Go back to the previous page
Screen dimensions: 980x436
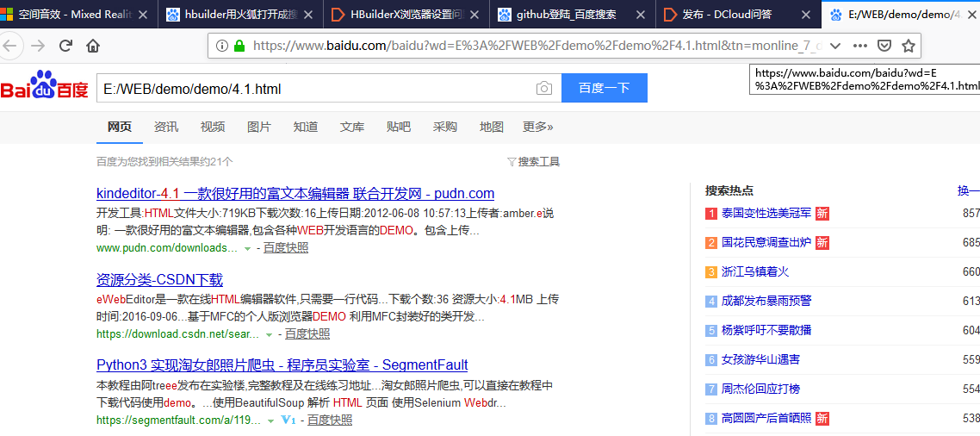[x=11, y=46]
